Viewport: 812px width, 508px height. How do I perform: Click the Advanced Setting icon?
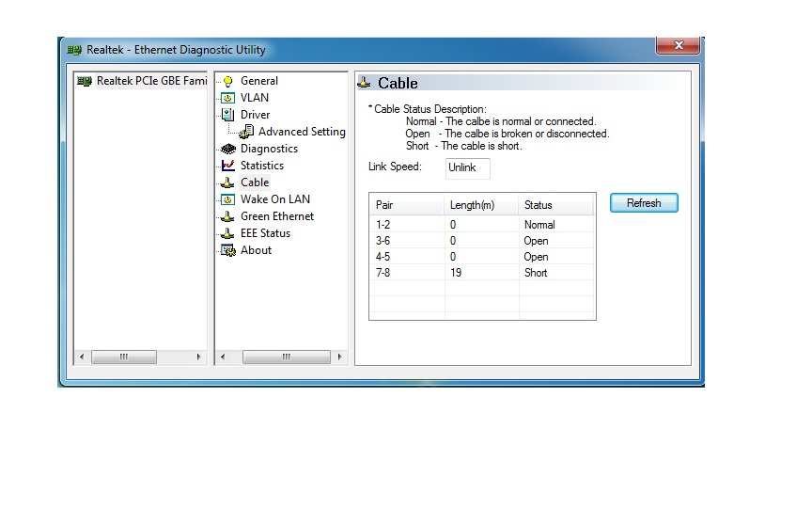coord(246,132)
